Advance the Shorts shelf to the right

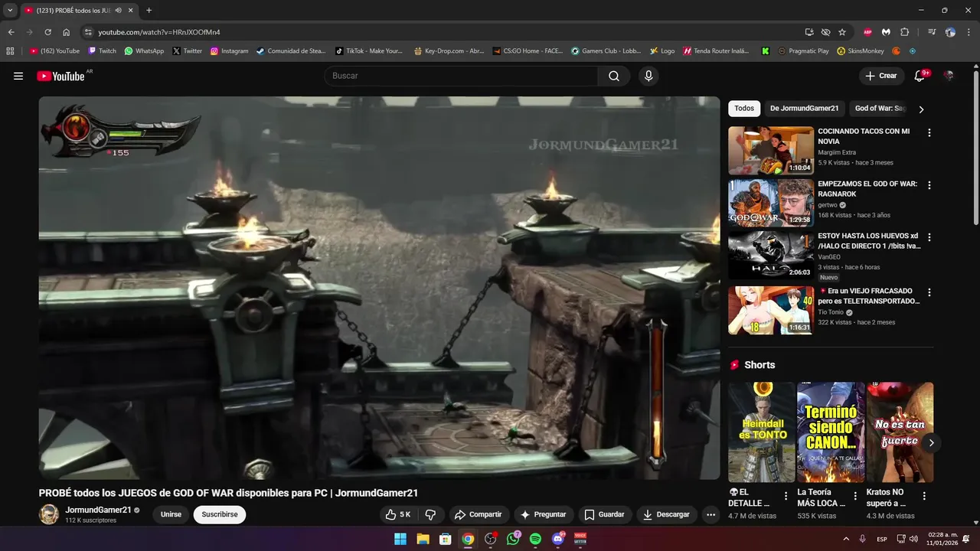931,442
